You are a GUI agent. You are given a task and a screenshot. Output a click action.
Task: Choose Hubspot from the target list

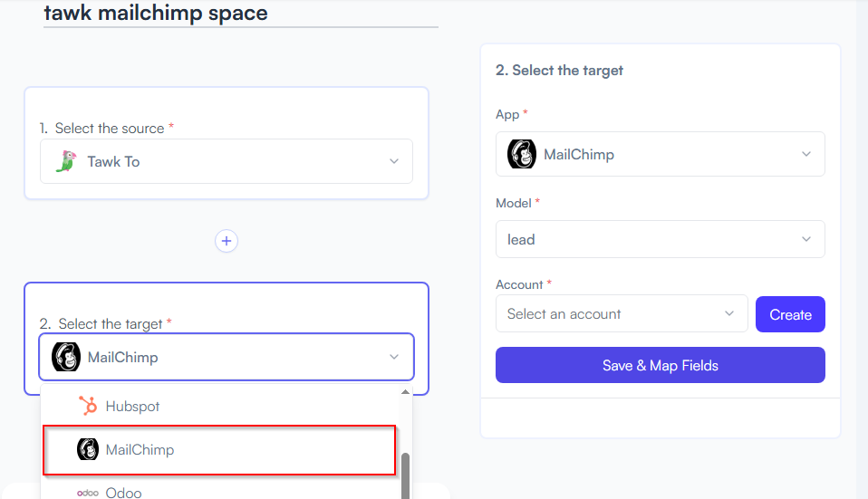[220, 406]
